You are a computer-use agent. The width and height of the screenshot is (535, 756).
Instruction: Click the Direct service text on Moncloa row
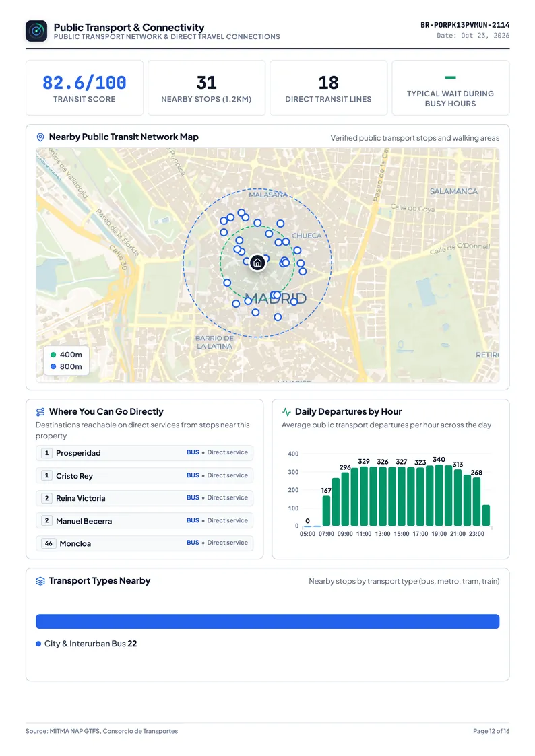(x=228, y=543)
